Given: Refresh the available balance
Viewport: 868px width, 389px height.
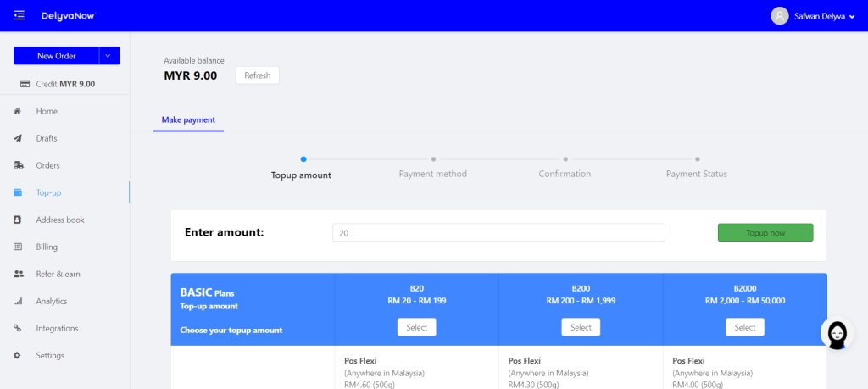Looking at the screenshot, I should (x=258, y=75).
